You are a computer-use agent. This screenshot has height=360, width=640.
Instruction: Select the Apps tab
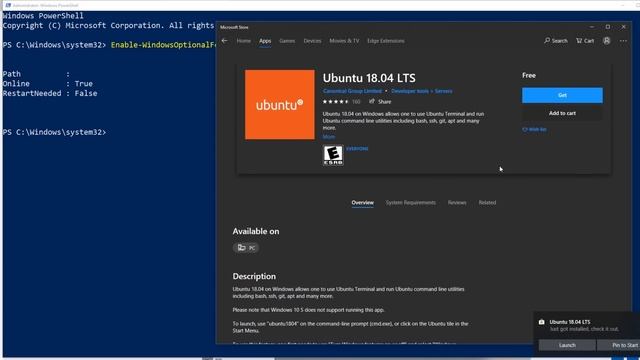click(265, 41)
